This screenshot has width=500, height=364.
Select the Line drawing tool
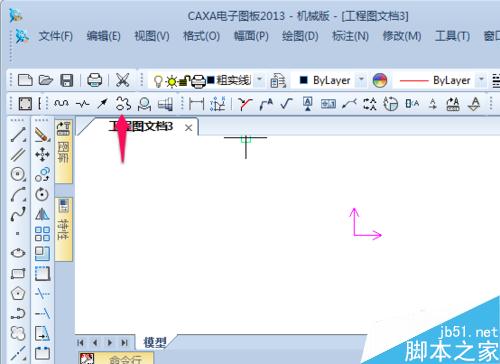(18, 134)
